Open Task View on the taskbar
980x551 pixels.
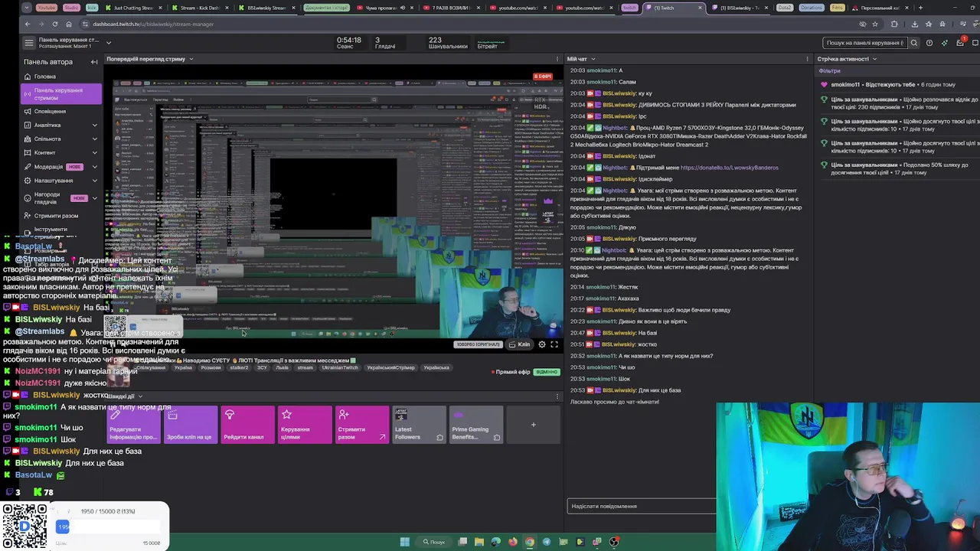462,542
